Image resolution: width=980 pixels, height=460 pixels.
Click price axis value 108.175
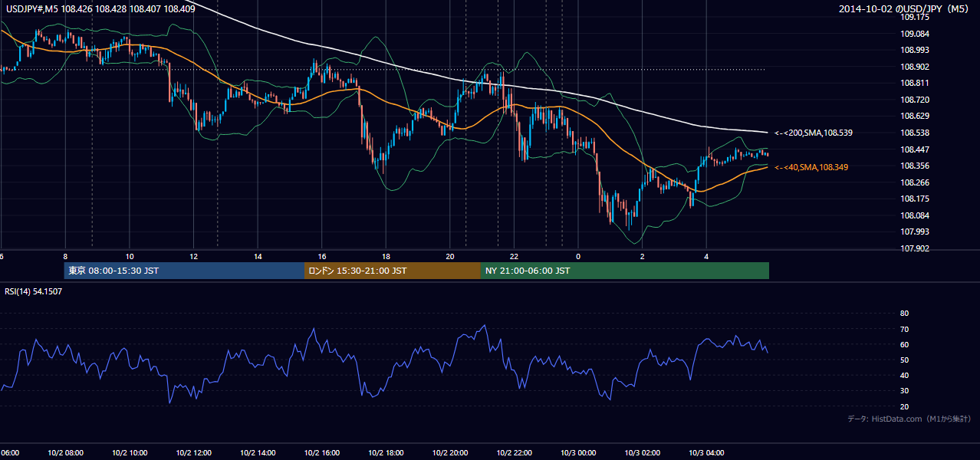[915, 199]
